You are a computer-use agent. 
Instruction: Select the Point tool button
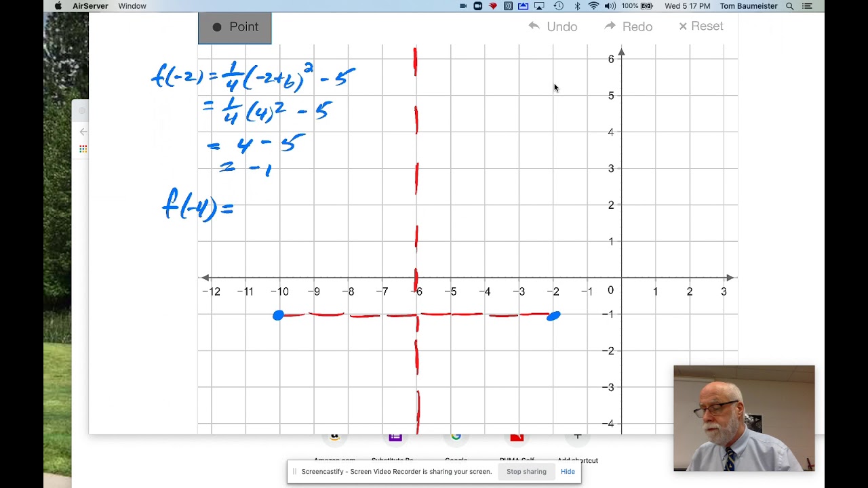pos(235,28)
